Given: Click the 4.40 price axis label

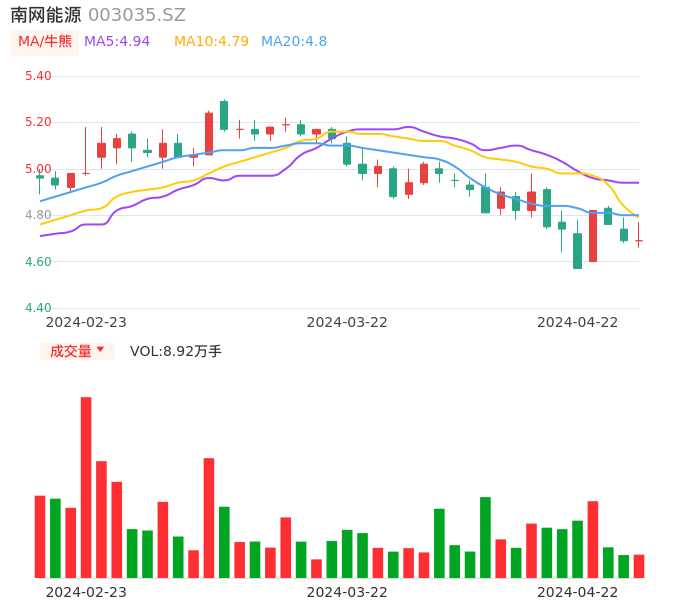Looking at the screenshot, I should [37, 308].
